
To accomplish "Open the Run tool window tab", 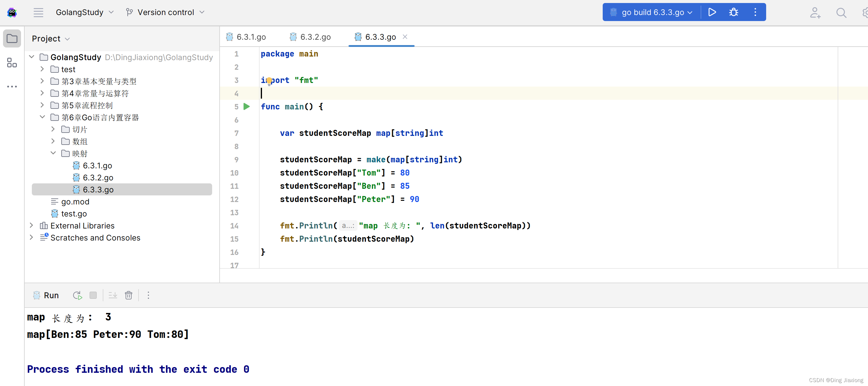I will click(47, 295).
